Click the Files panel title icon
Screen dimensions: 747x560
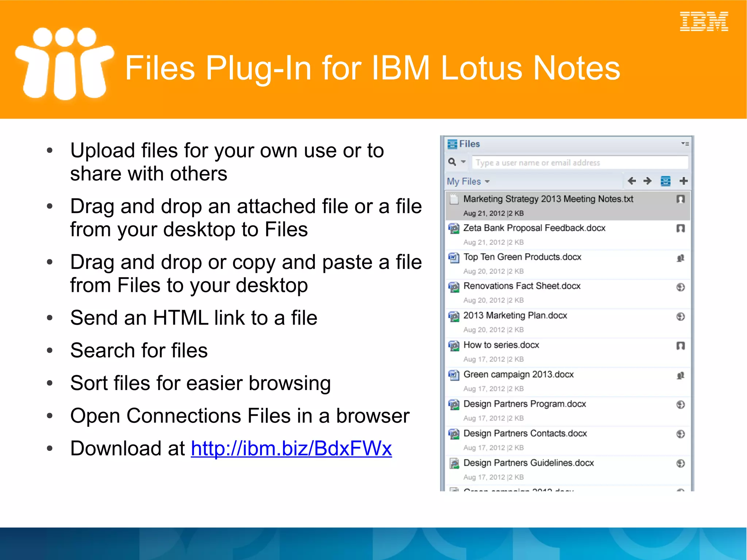click(x=452, y=144)
